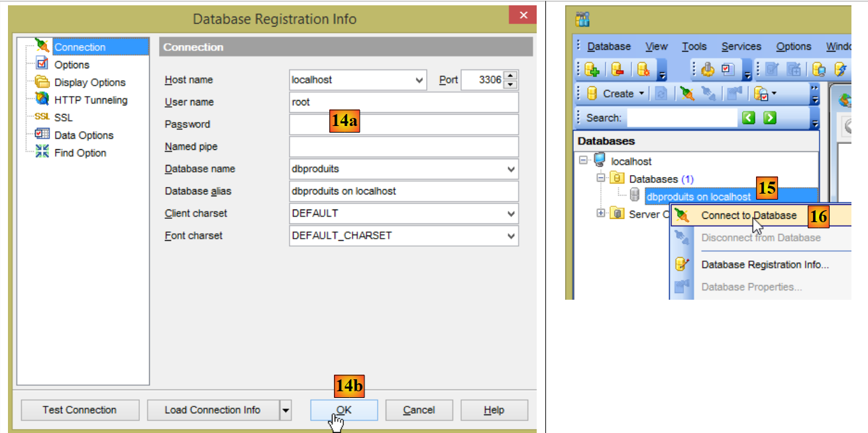Screen dimensions: 868x433
Task: Select HTTP Tunneling in the left tree
Action: 90,100
